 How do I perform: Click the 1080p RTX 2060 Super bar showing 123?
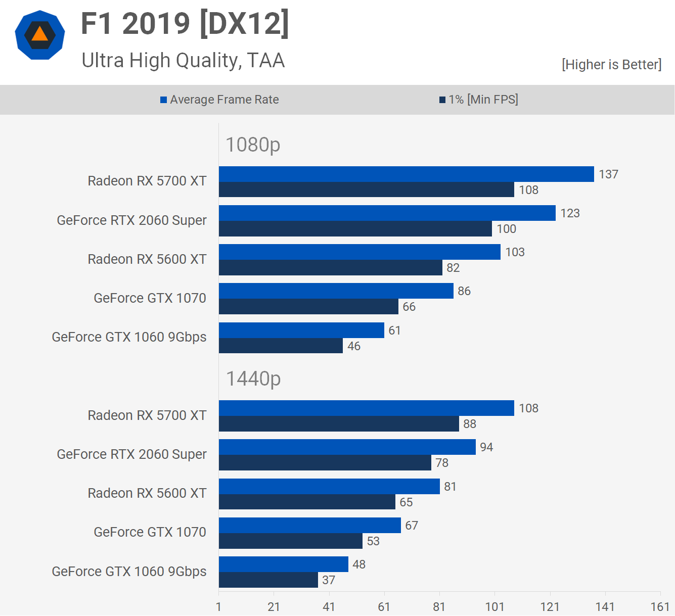click(387, 213)
